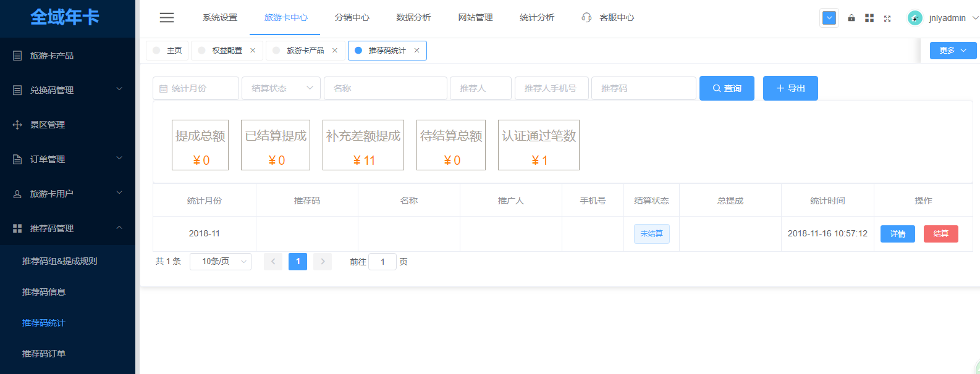Focus the 推荐人 filter input
The height and width of the screenshot is (374, 980).
coord(481,88)
